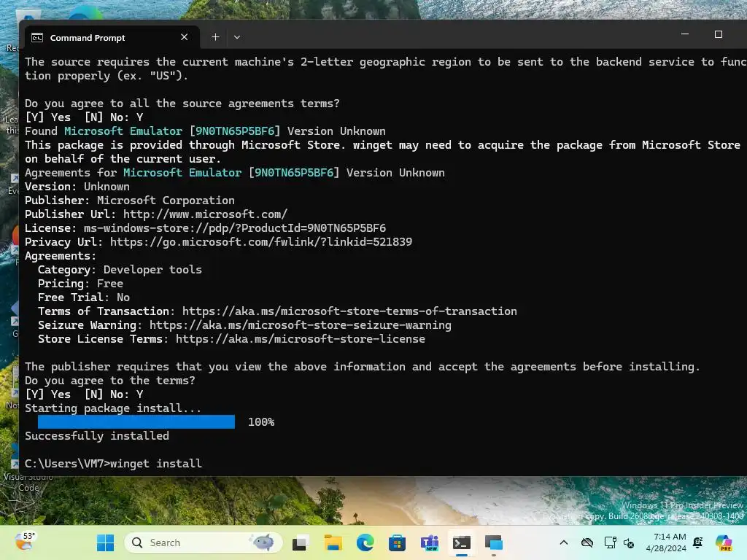Click the search highlight fish icon
Viewport: 747px width, 560px height.
[262, 542]
